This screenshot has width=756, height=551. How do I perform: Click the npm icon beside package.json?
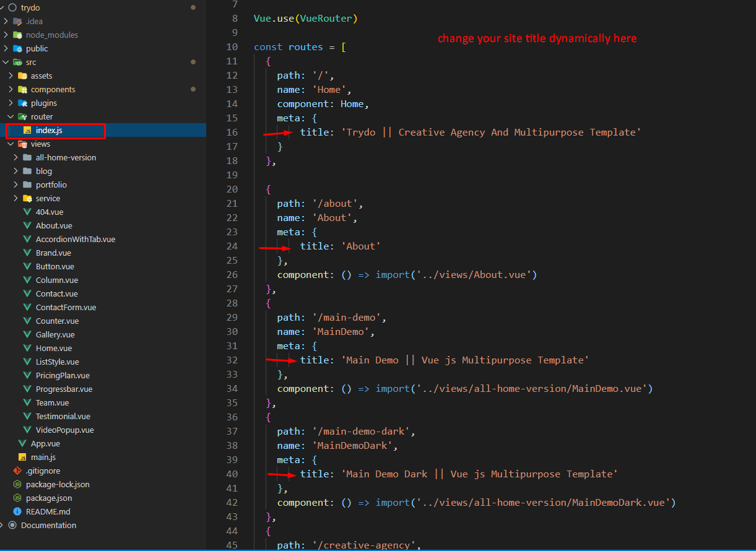point(17,498)
